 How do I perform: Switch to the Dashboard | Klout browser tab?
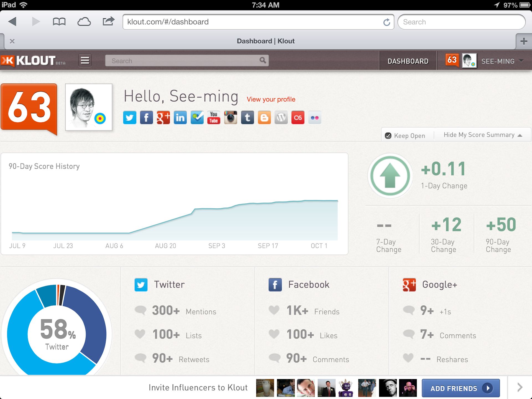click(x=265, y=41)
